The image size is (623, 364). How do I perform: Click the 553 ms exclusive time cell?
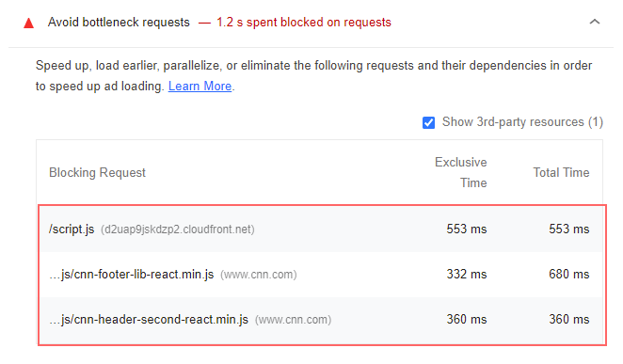coord(467,229)
